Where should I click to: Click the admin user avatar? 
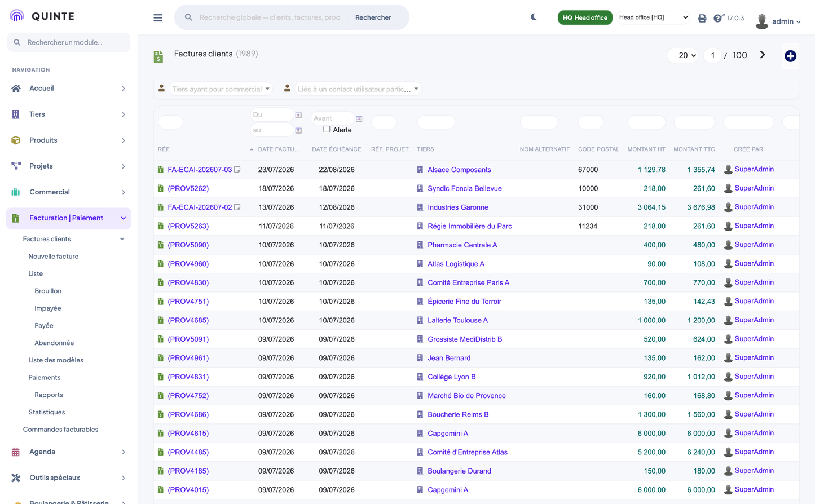(x=761, y=21)
